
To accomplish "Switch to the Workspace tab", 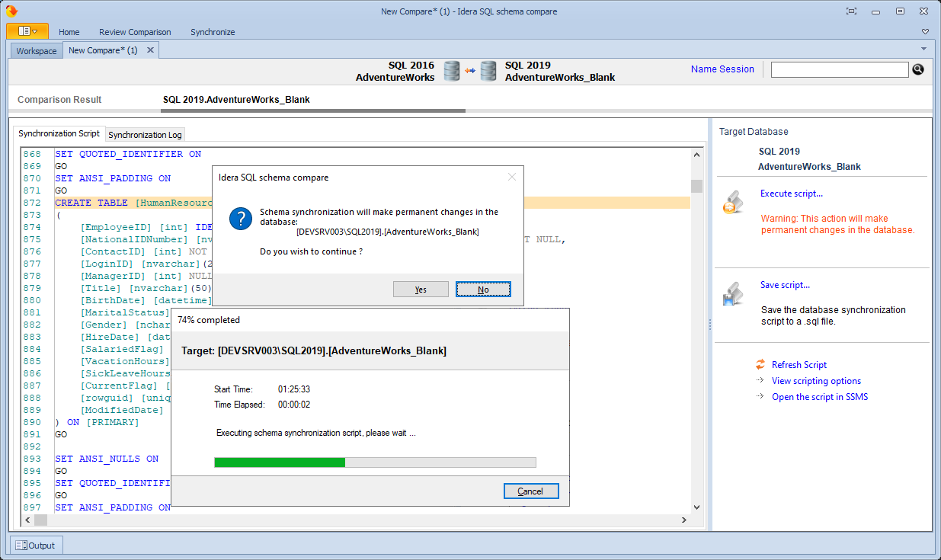I will pos(37,51).
